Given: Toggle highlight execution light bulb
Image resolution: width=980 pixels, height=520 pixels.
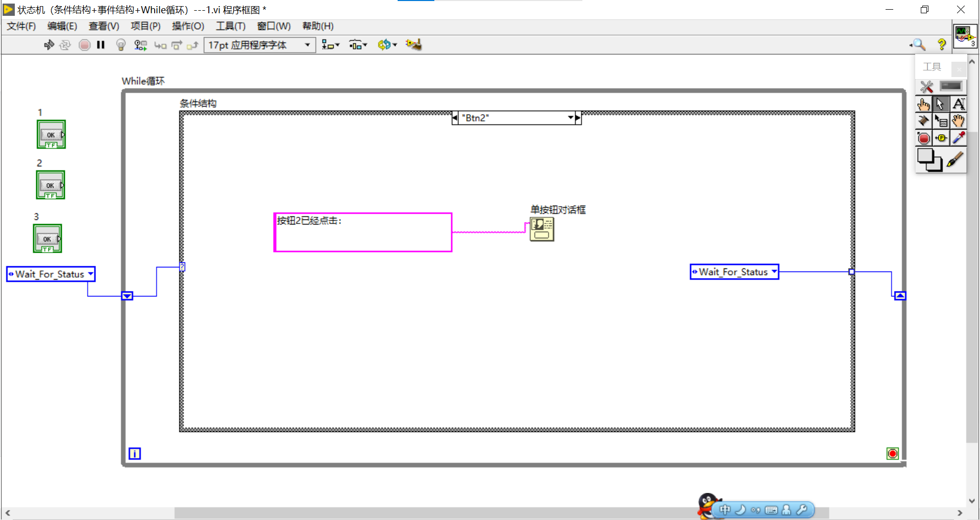Looking at the screenshot, I should [121, 45].
